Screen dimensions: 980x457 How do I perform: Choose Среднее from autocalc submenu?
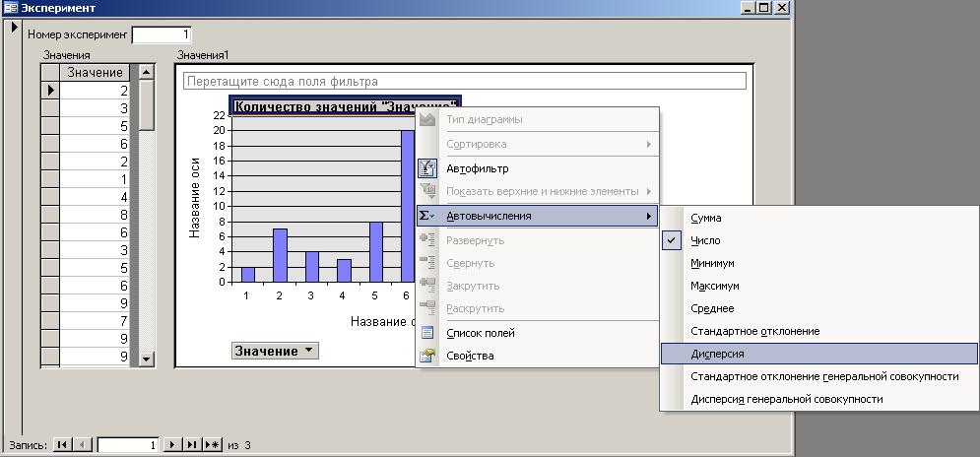(818, 308)
